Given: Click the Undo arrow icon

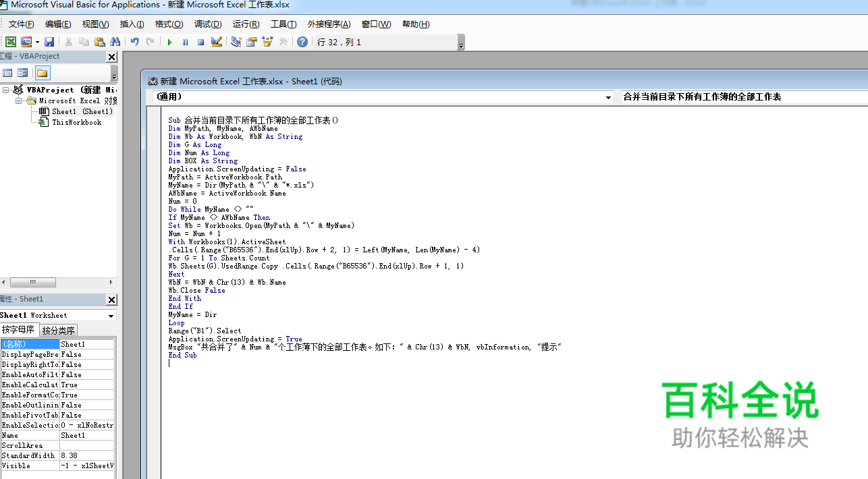Looking at the screenshot, I should (x=135, y=42).
